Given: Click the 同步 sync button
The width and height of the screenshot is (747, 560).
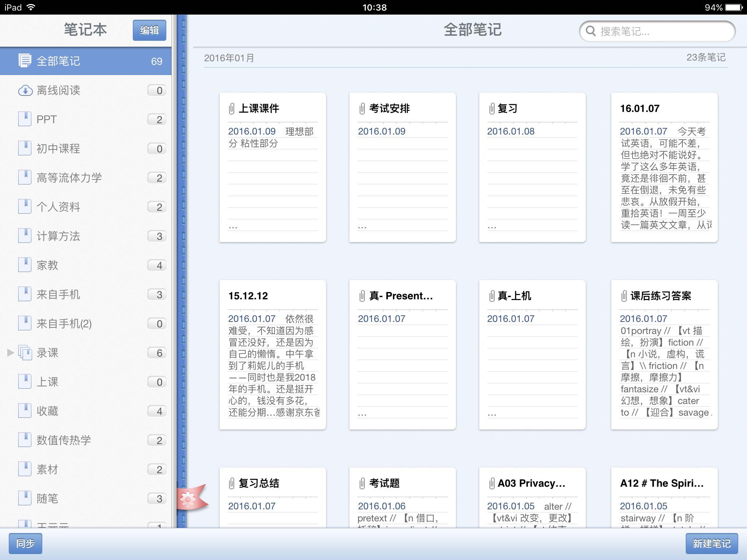Looking at the screenshot, I should click(x=26, y=544).
